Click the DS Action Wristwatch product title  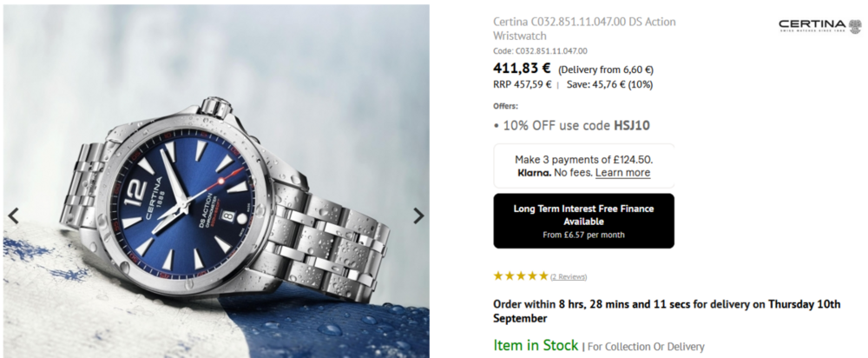click(x=584, y=29)
